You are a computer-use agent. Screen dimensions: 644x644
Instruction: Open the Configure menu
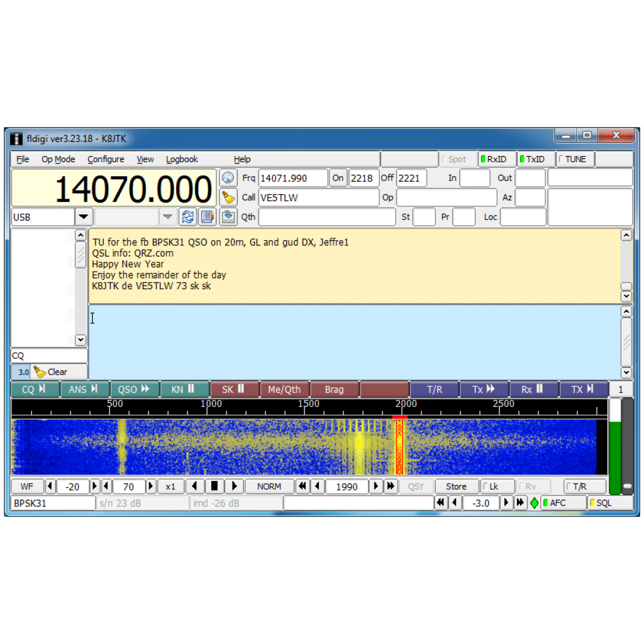tap(106, 159)
